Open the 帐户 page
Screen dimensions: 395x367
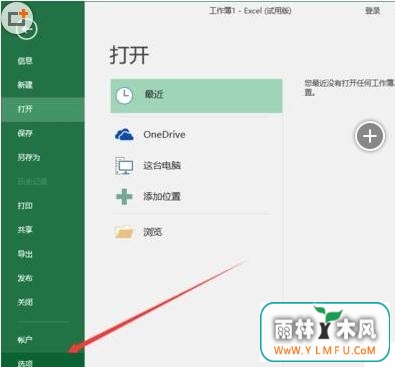point(25,340)
